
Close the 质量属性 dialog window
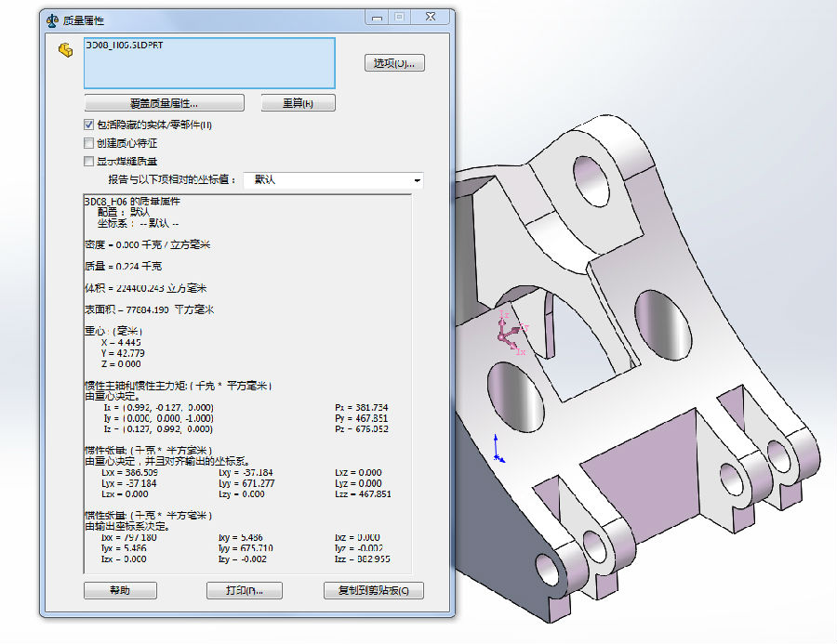tap(431, 18)
